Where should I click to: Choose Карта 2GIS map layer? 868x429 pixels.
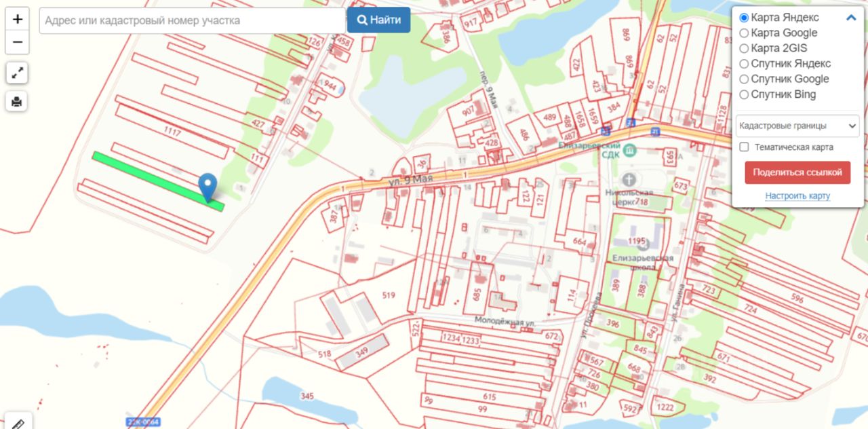(x=744, y=48)
